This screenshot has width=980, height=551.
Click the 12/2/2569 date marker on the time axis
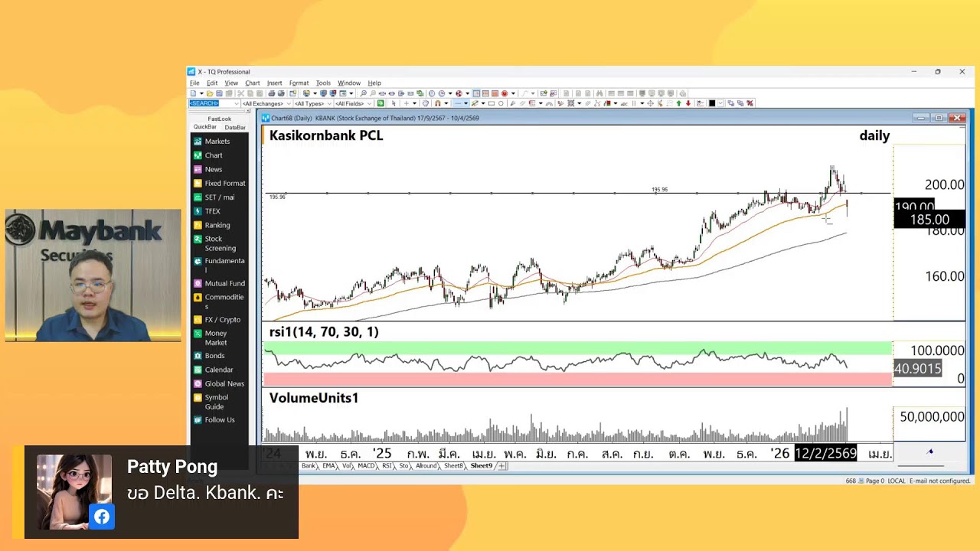(x=825, y=453)
